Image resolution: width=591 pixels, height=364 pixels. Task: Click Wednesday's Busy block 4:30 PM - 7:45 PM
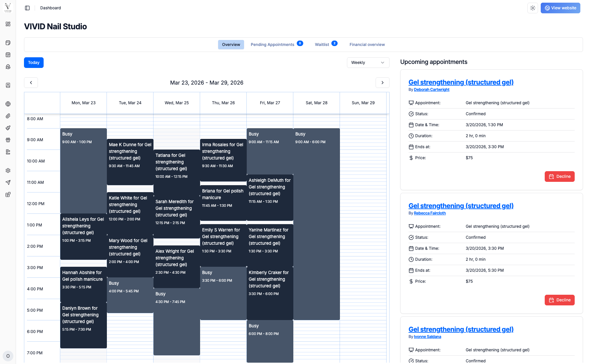[x=177, y=322]
